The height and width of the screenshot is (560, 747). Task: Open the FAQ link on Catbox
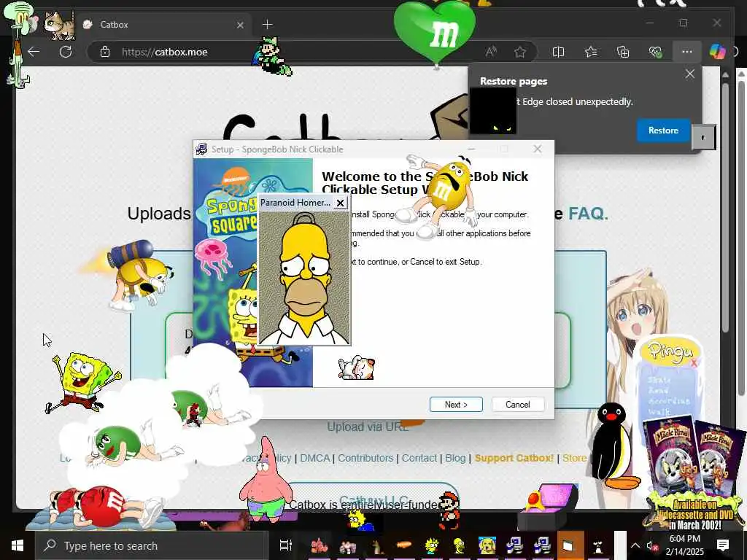(x=588, y=214)
